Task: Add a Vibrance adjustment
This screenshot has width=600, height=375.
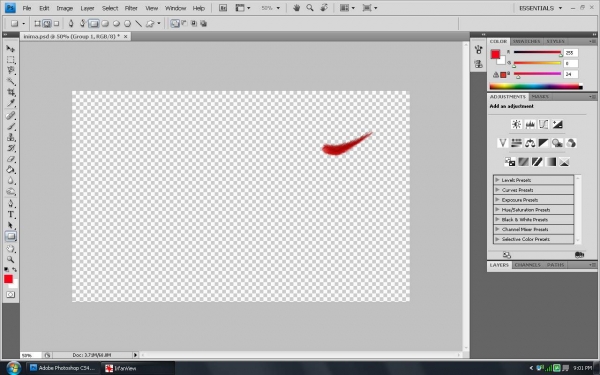Action: pyautogui.click(x=502, y=143)
